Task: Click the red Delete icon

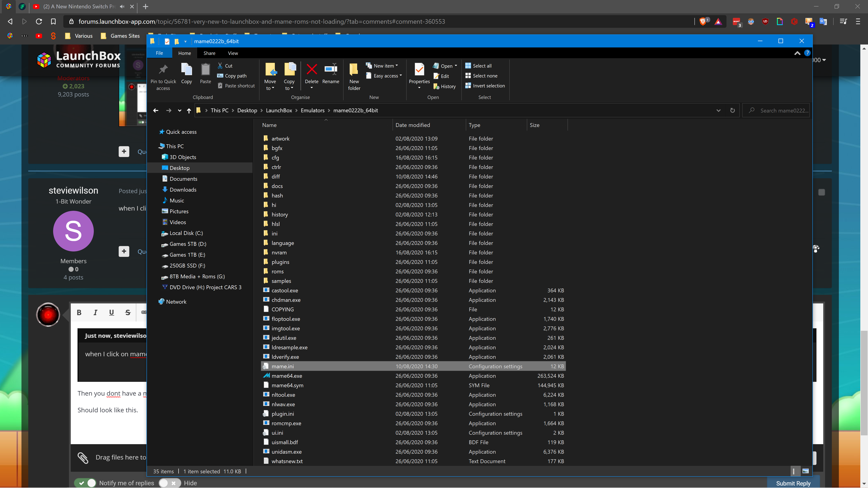Action: [x=311, y=69]
